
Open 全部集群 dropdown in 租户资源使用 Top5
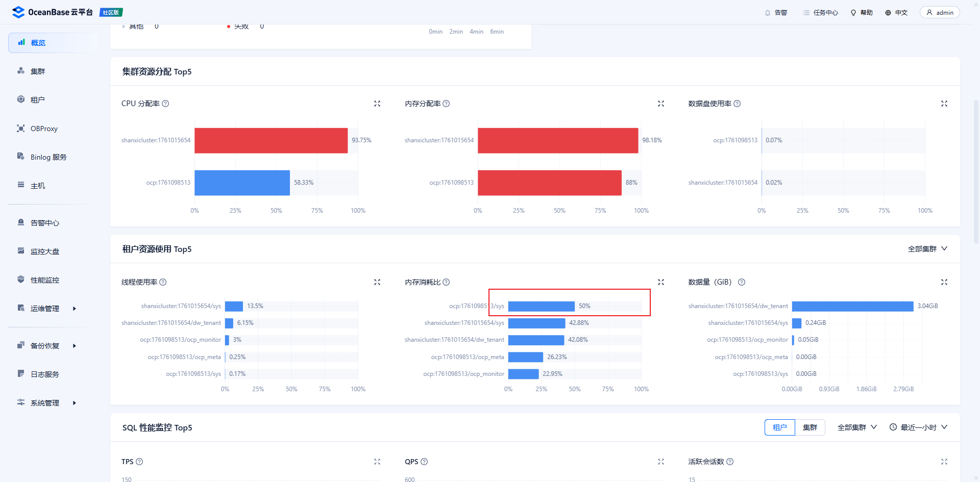point(927,249)
